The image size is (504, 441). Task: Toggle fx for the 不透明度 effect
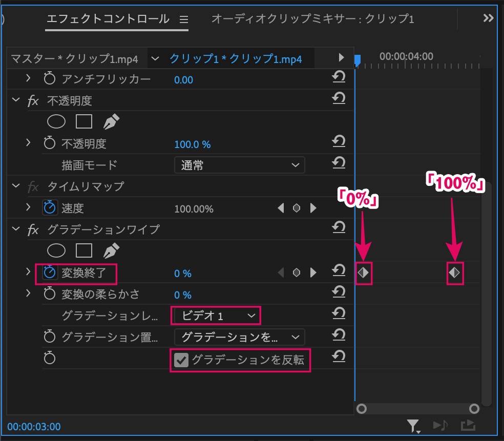[33, 100]
